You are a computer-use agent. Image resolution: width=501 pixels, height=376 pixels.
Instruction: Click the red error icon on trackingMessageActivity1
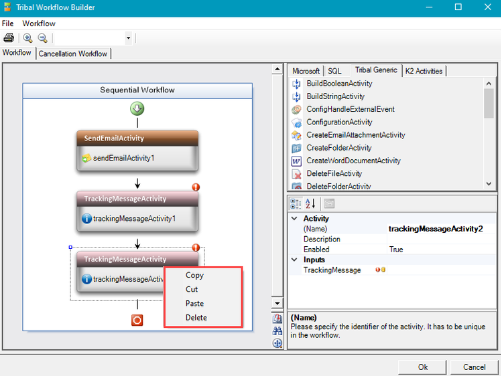[196, 187]
